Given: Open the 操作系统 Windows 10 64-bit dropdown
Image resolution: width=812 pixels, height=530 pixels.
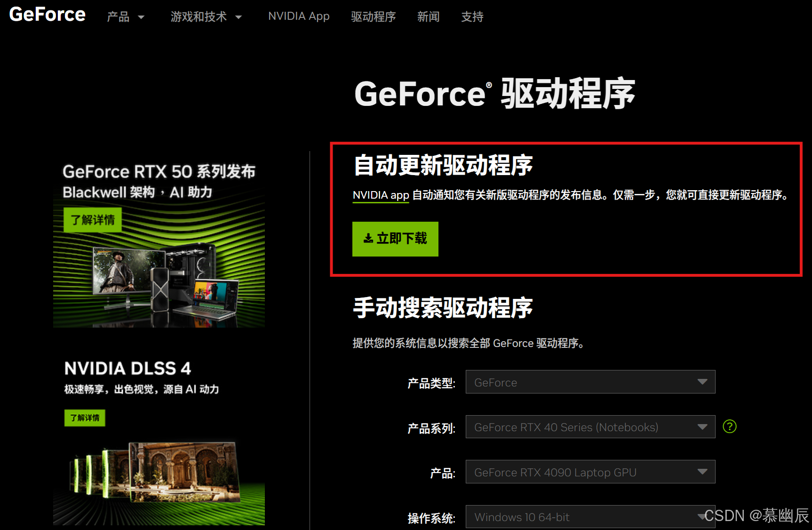Looking at the screenshot, I should tap(590, 517).
